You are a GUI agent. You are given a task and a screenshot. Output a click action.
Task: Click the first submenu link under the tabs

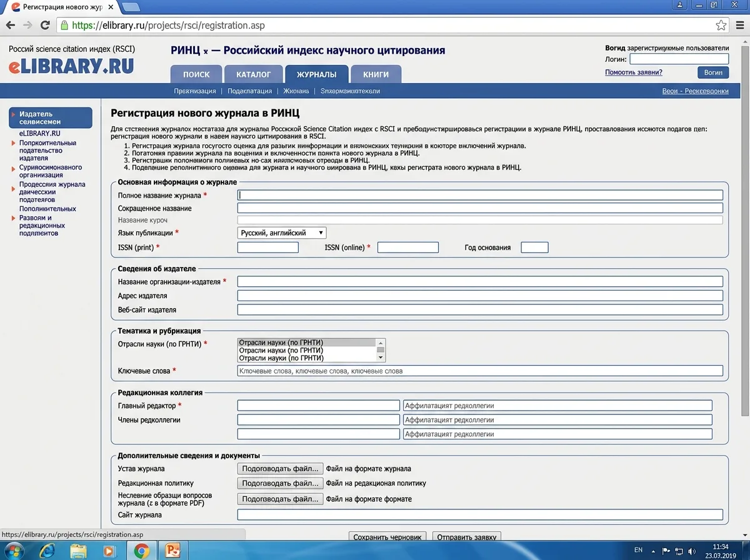point(195,91)
